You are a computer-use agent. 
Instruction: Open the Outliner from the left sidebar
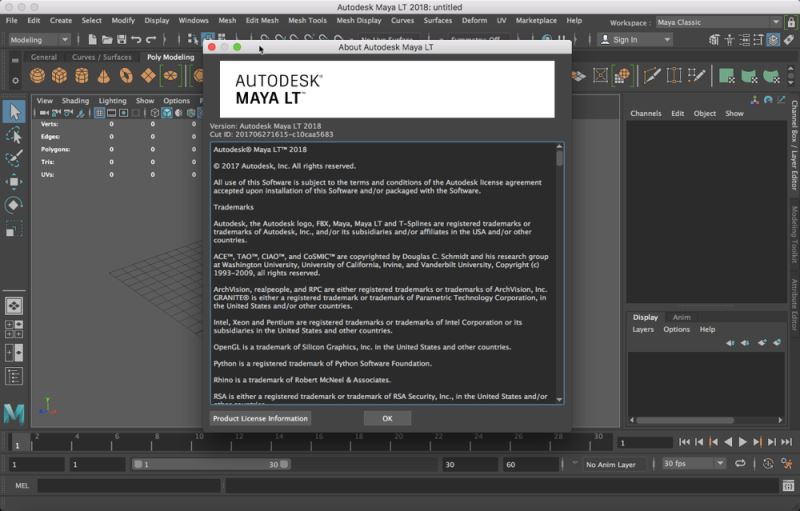(14, 376)
